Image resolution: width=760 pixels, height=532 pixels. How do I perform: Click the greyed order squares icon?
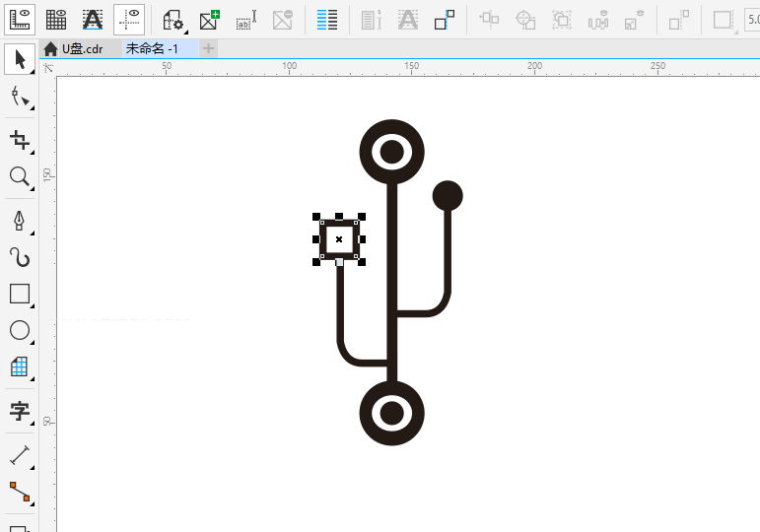coord(678,21)
